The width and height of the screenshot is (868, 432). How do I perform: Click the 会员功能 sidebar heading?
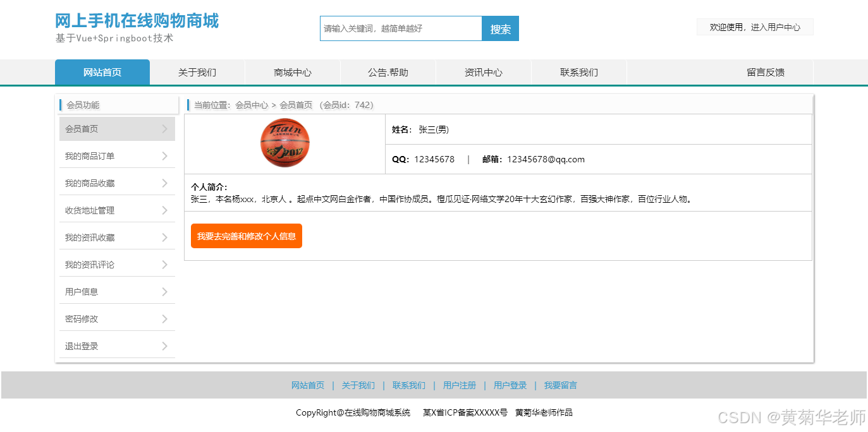83,105
